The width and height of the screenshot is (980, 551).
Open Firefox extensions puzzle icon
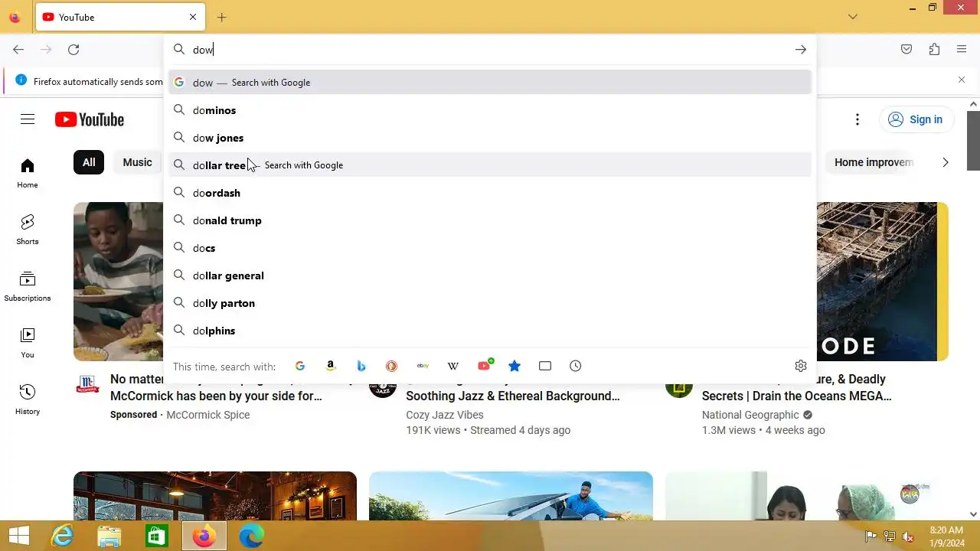[934, 50]
